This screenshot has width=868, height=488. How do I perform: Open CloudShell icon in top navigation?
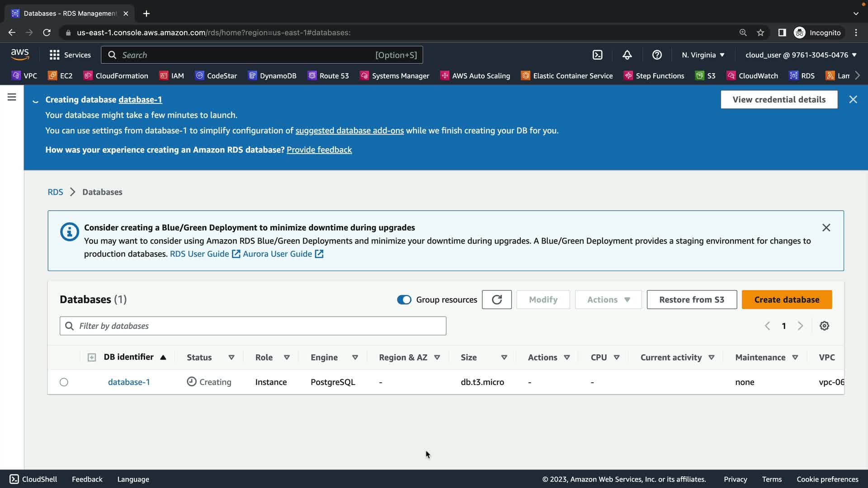point(597,55)
